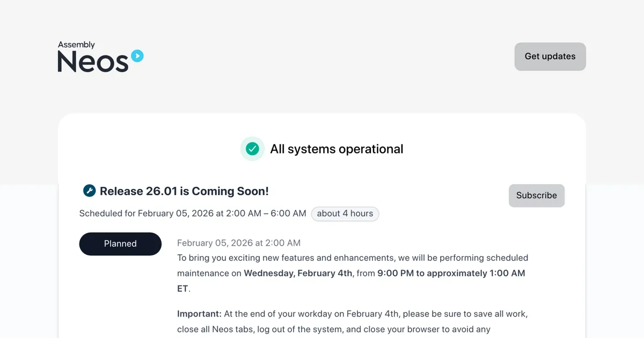The width and height of the screenshot is (644, 338).
Task: Click the Get updates button
Action: [550, 56]
